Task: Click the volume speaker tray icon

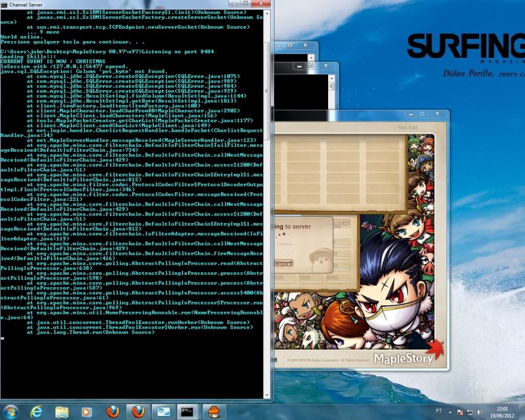Action: coord(480,412)
